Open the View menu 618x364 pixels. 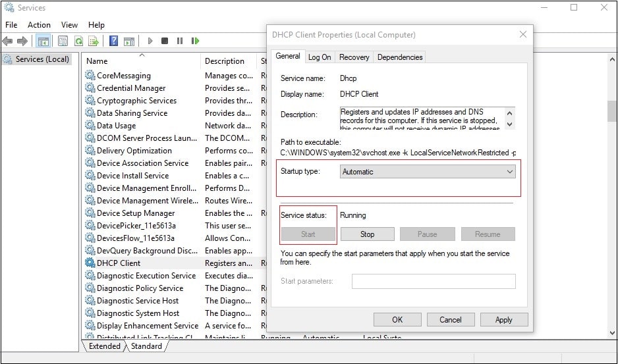[69, 25]
